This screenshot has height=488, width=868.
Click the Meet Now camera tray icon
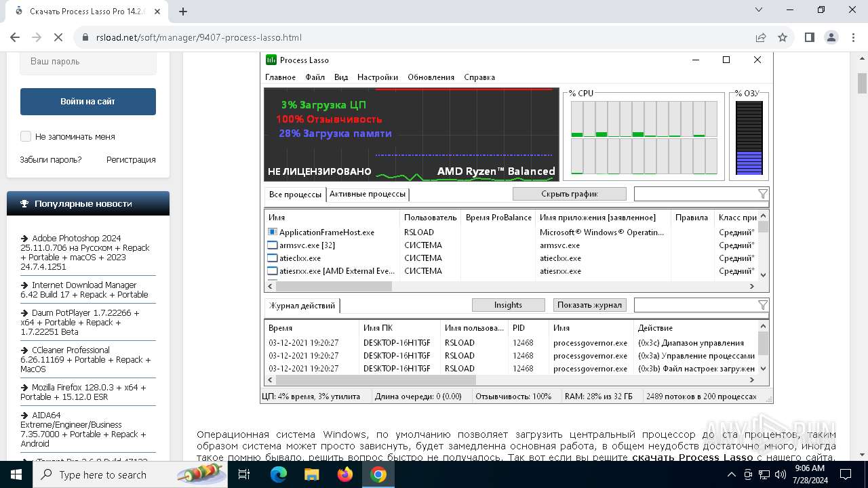pyautogui.click(x=747, y=474)
